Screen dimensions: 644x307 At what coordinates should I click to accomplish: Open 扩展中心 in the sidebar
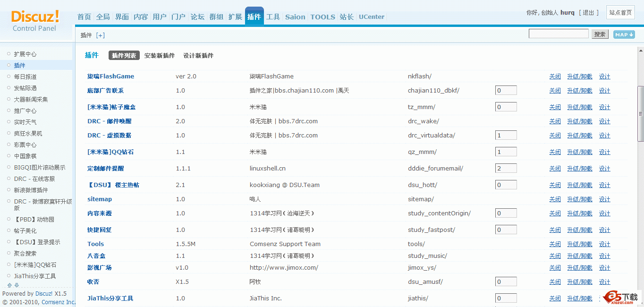(25, 54)
